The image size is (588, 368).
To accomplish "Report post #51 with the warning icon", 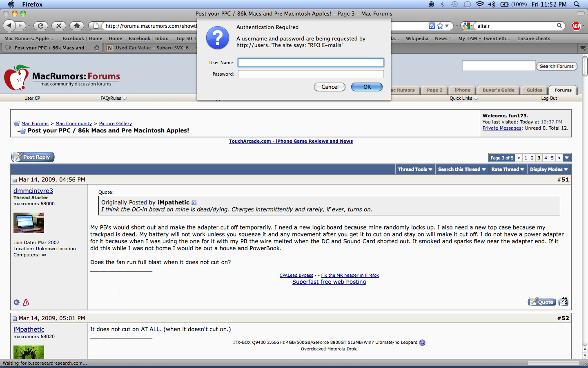I will (x=26, y=302).
